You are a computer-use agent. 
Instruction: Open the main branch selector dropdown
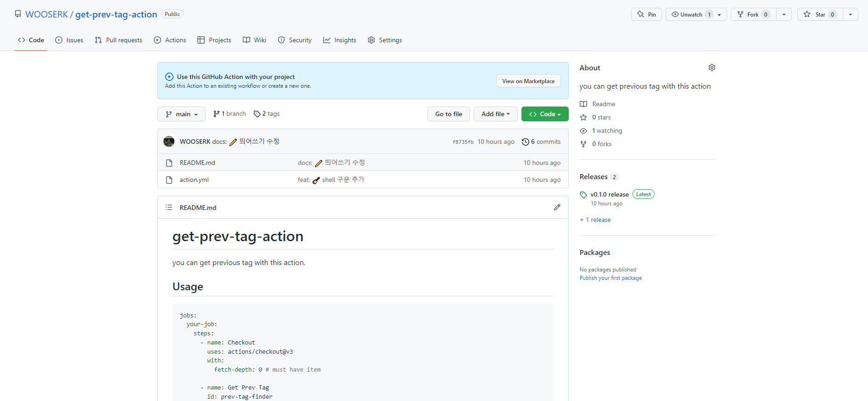[x=181, y=114]
